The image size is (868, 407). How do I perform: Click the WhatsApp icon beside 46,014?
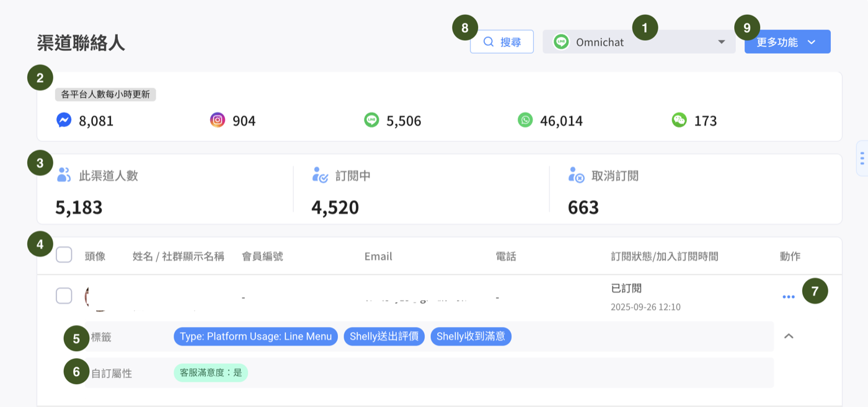point(525,120)
